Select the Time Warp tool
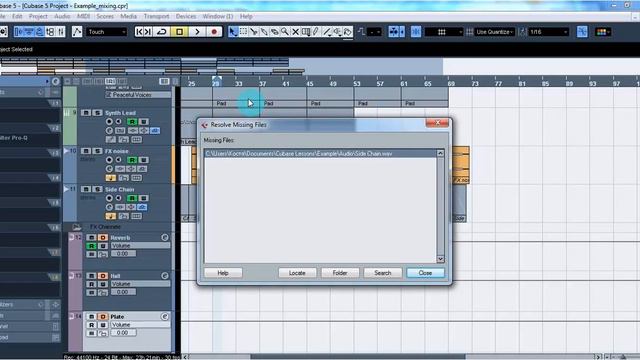Screen dimensions: 640x360 (306, 32)
